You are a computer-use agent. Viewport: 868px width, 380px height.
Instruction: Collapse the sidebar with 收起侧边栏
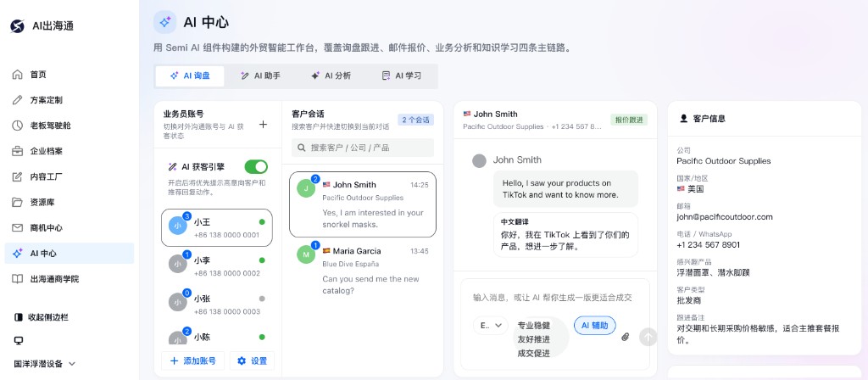click(42, 317)
